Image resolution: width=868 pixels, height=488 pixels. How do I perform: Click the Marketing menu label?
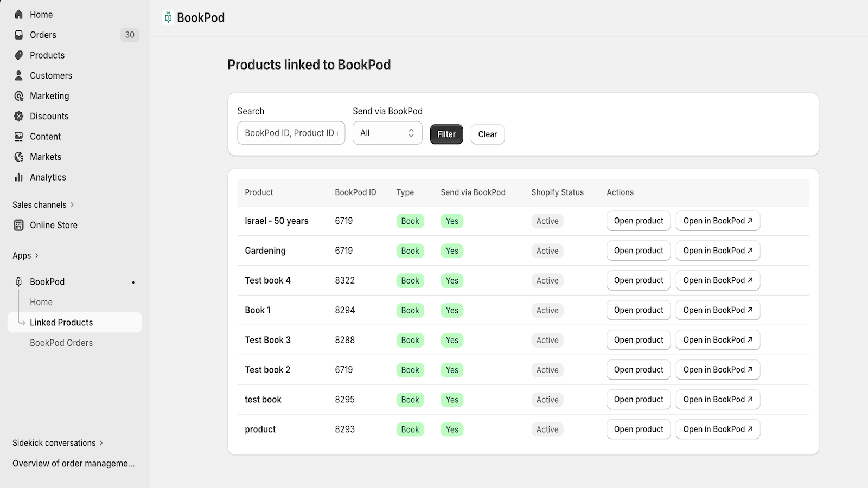coord(49,96)
